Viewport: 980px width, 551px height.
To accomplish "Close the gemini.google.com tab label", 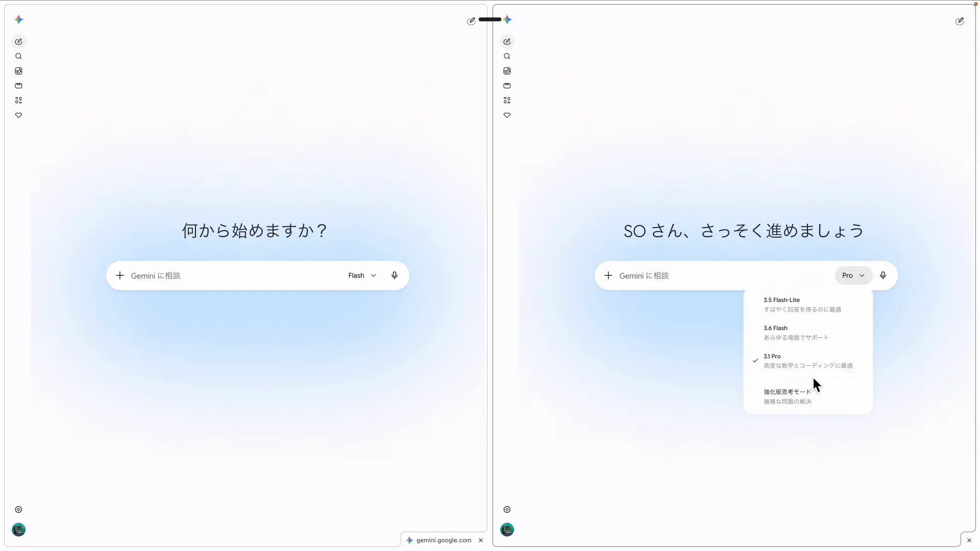I will 481,540.
